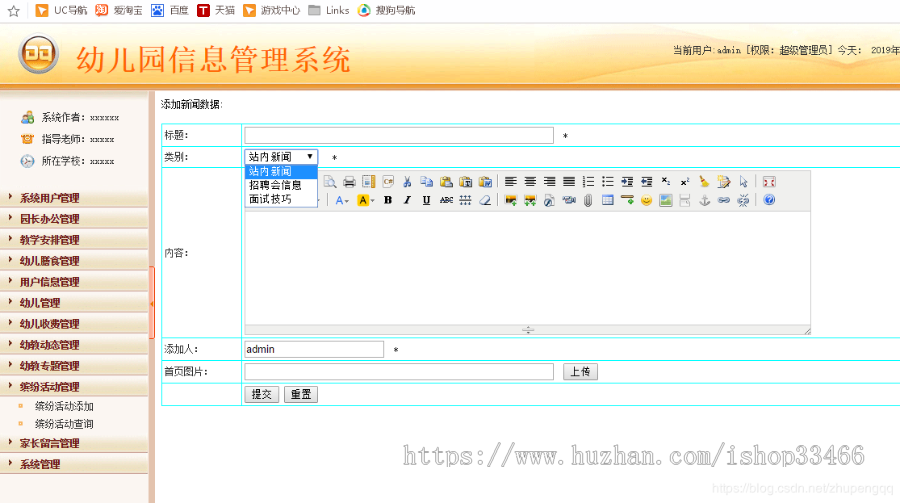The image size is (900, 503).
Task: Toggle italic formatting in editor
Action: [x=407, y=200]
